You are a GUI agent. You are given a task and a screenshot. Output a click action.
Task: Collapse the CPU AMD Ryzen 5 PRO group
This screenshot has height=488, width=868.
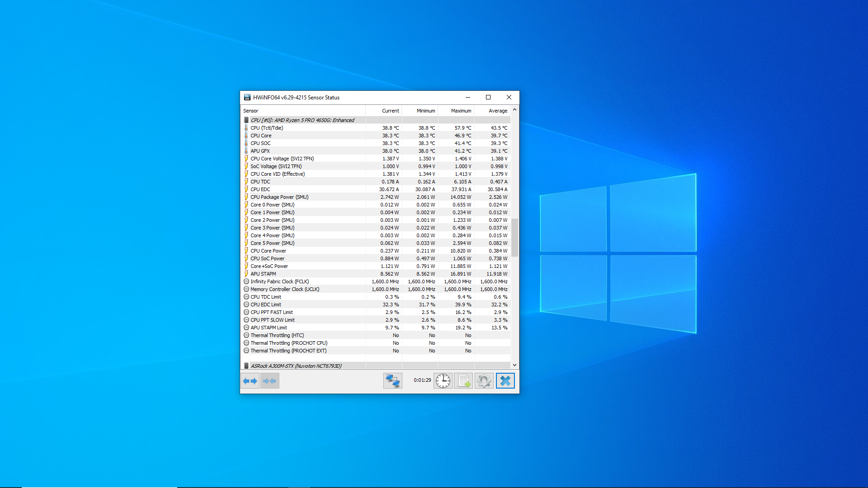point(302,120)
